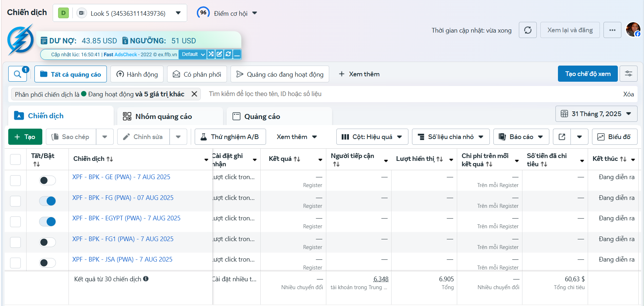This screenshot has width=644, height=306.
Task: Tick checkbox for XPF - BPK - FG1 campaign
Action: (15, 242)
